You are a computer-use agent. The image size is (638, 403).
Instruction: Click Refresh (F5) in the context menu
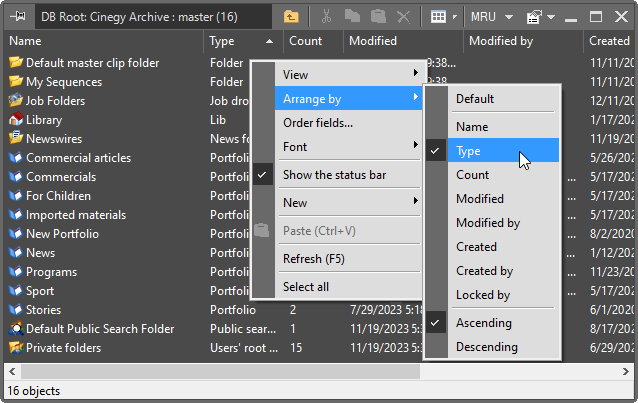(316, 259)
